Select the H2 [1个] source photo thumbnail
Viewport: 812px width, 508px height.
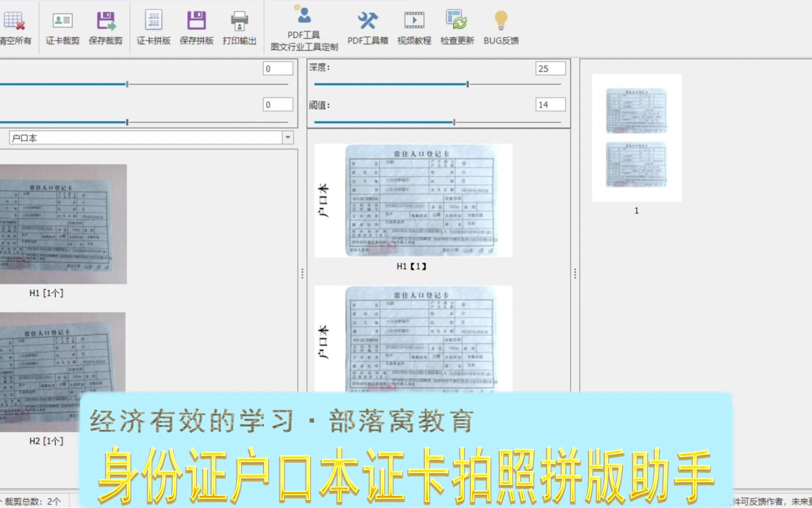(62, 372)
